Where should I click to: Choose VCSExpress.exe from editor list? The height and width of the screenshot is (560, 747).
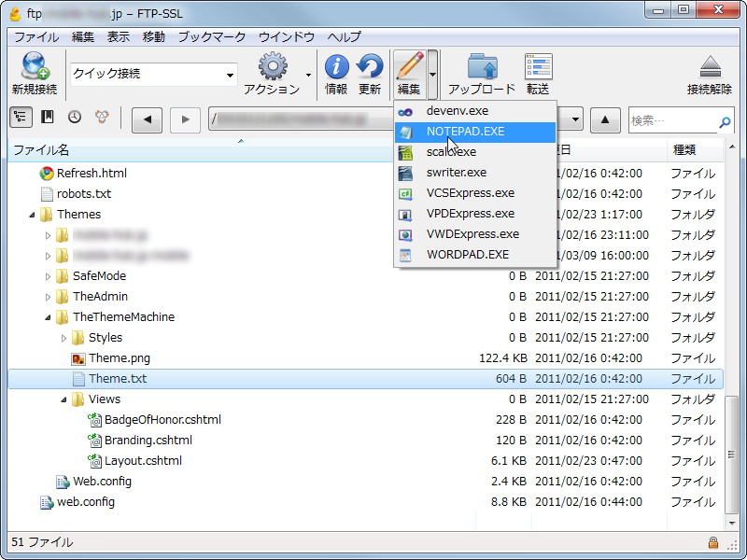[475, 193]
